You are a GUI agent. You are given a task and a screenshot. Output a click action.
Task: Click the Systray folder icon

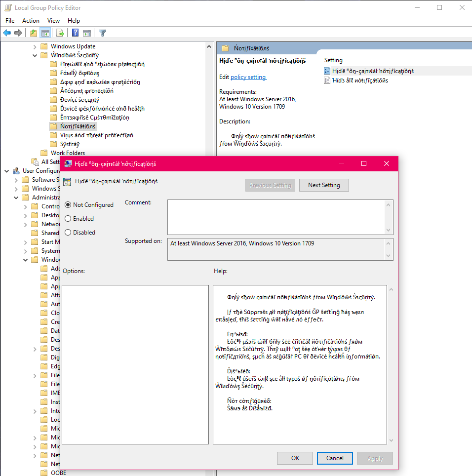[53, 144]
